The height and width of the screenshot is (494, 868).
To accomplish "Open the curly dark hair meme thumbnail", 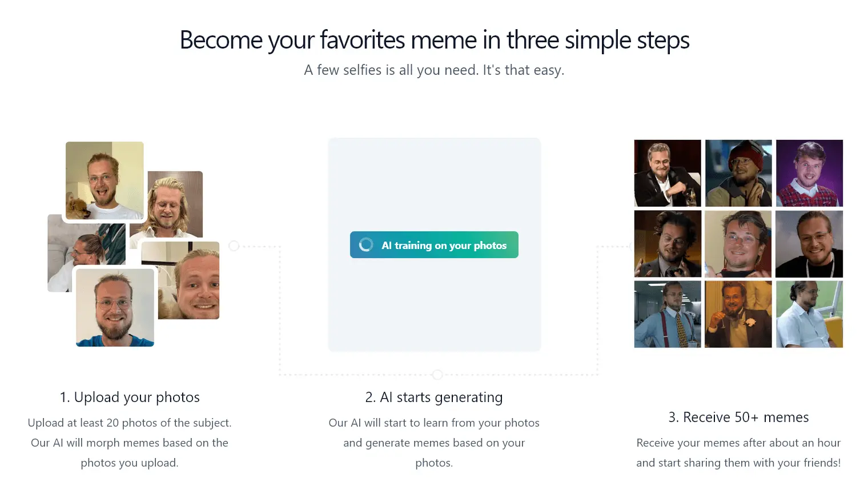I will click(x=668, y=244).
